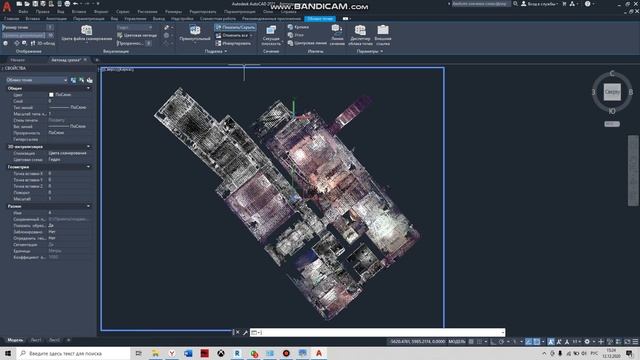Open the Format menu
This screenshot has height=360, width=640.
click(x=101, y=12)
